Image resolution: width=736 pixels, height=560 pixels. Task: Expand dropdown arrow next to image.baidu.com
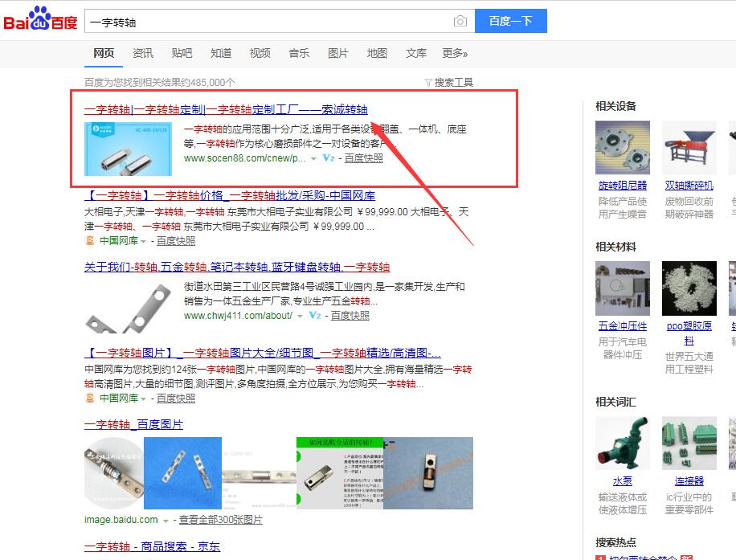click(x=166, y=521)
